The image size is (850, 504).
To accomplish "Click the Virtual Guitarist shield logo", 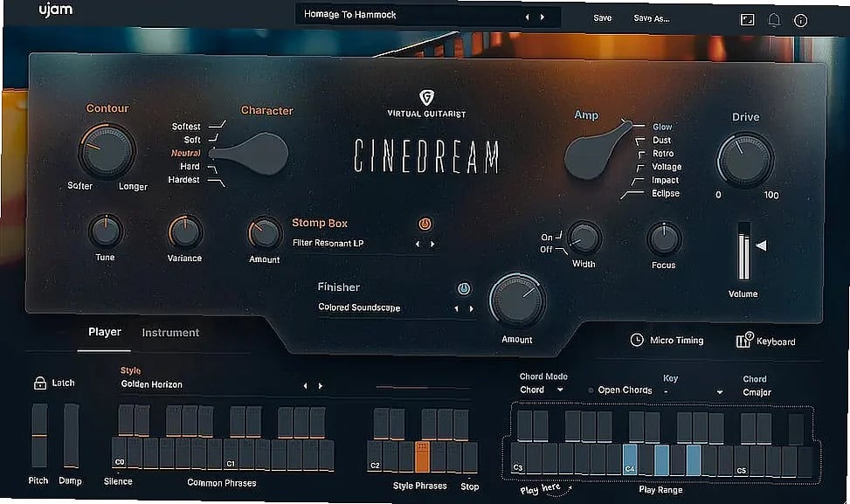I will [x=426, y=97].
